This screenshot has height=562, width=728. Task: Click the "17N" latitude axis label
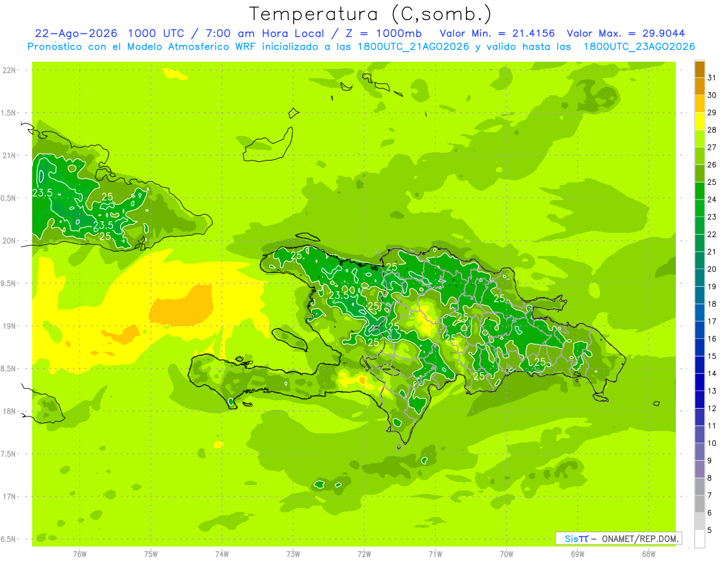9,497
